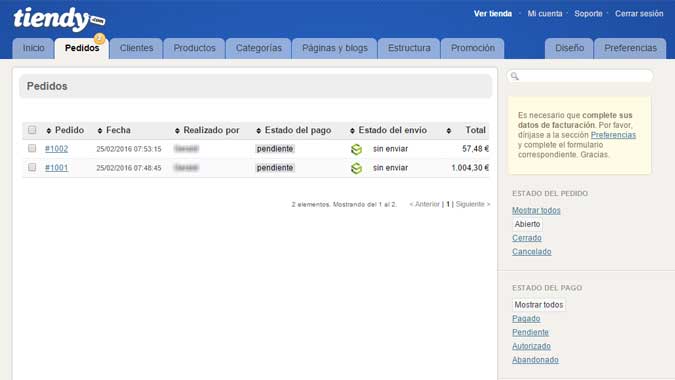The width and height of the screenshot is (675, 380).
Task: Click the total 57,48 €
Action: (x=475, y=149)
